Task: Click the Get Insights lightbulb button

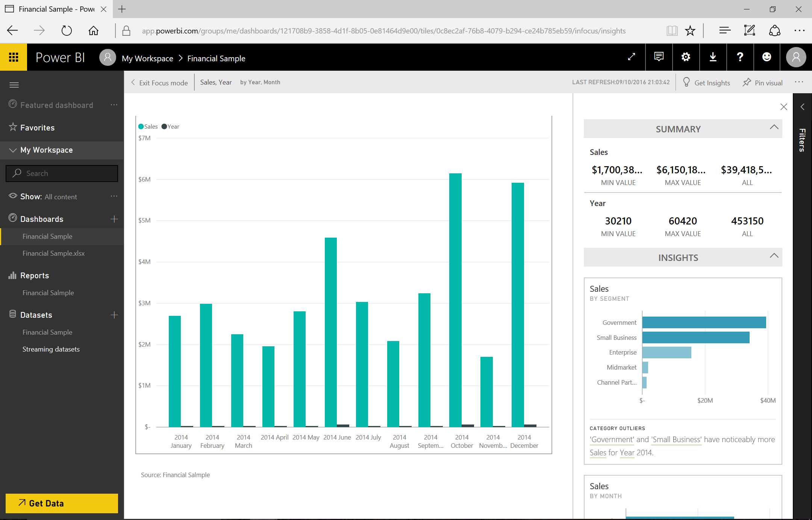Action: point(706,83)
